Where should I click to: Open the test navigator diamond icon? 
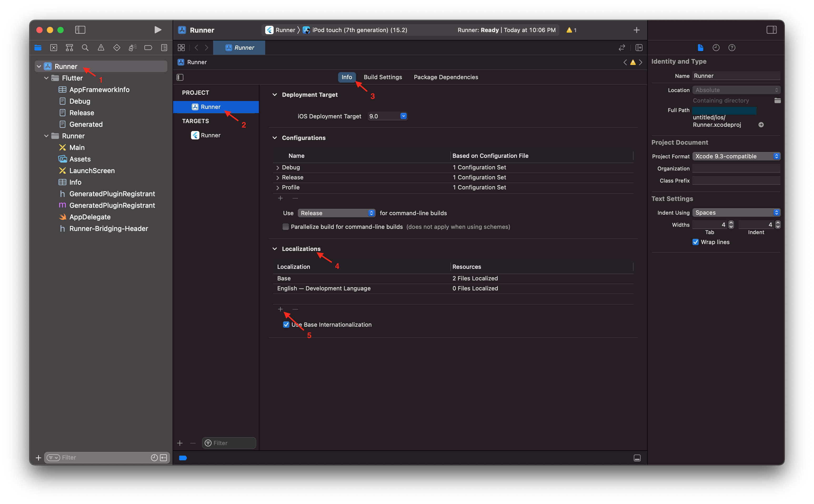[117, 48]
